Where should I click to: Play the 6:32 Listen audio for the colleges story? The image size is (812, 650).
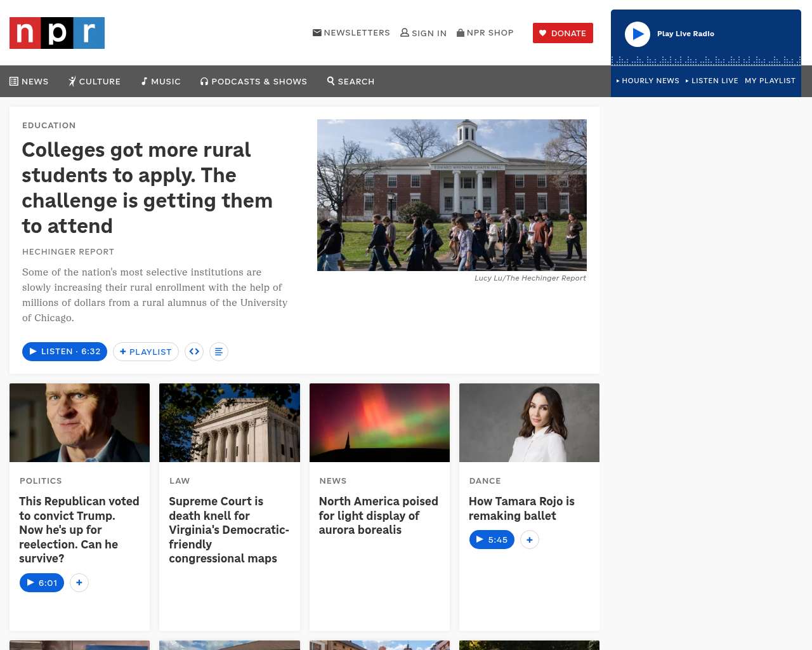(x=65, y=352)
